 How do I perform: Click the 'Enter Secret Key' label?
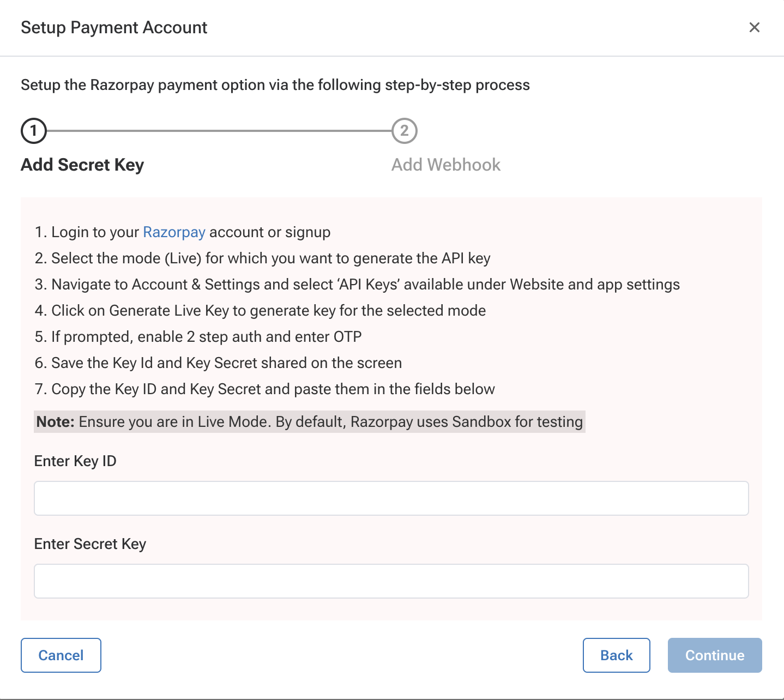(x=90, y=544)
